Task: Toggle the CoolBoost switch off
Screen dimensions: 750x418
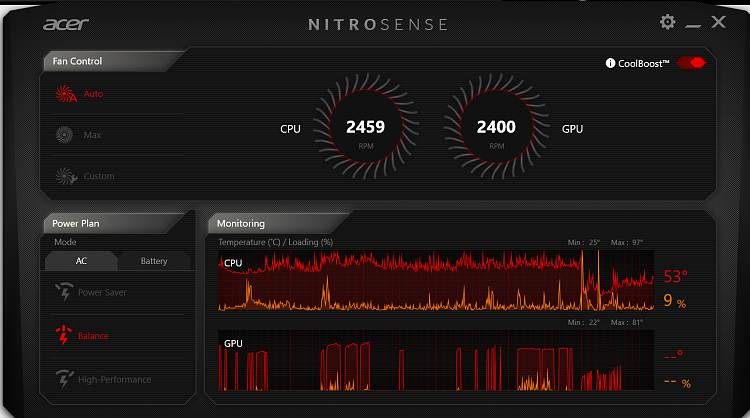Action: click(691, 63)
